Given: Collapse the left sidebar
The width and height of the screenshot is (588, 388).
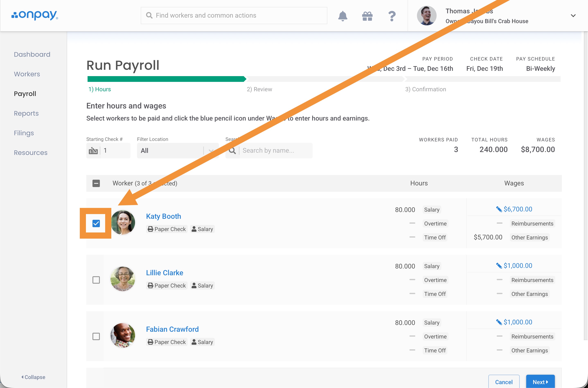Looking at the screenshot, I should 33,377.
